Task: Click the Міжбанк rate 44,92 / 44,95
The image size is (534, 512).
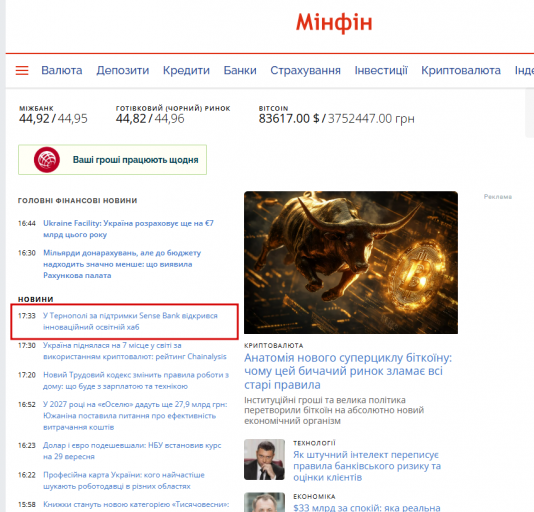Action: [53, 119]
